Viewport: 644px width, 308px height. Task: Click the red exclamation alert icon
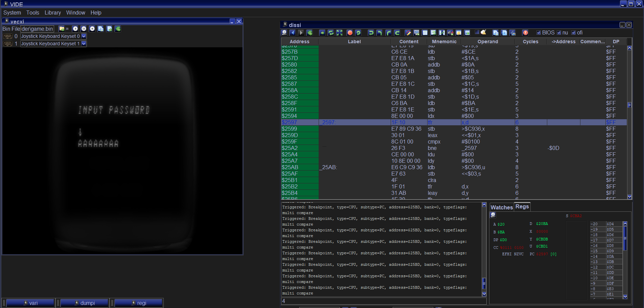pos(525,33)
